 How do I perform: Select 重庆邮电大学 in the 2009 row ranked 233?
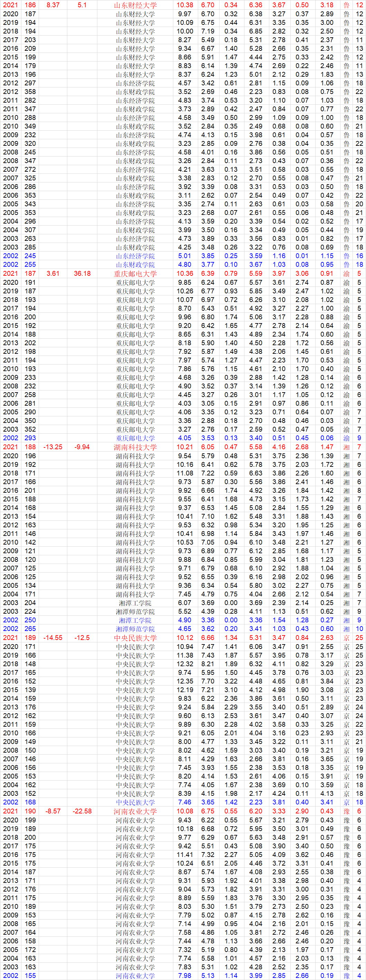point(135,378)
